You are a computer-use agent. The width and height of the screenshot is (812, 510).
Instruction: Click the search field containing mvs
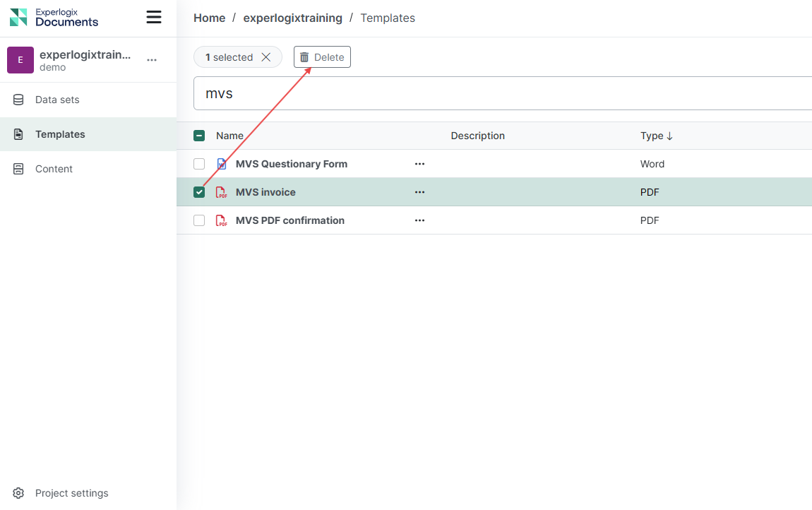pyautogui.click(x=494, y=93)
